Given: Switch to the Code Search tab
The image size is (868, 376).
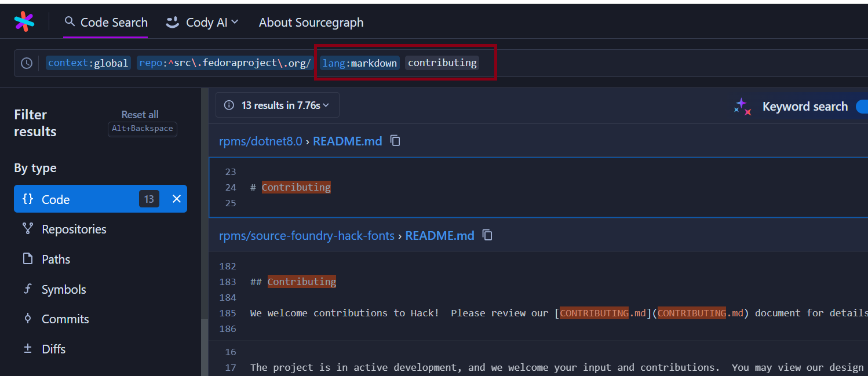Looking at the screenshot, I should pyautogui.click(x=105, y=22).
